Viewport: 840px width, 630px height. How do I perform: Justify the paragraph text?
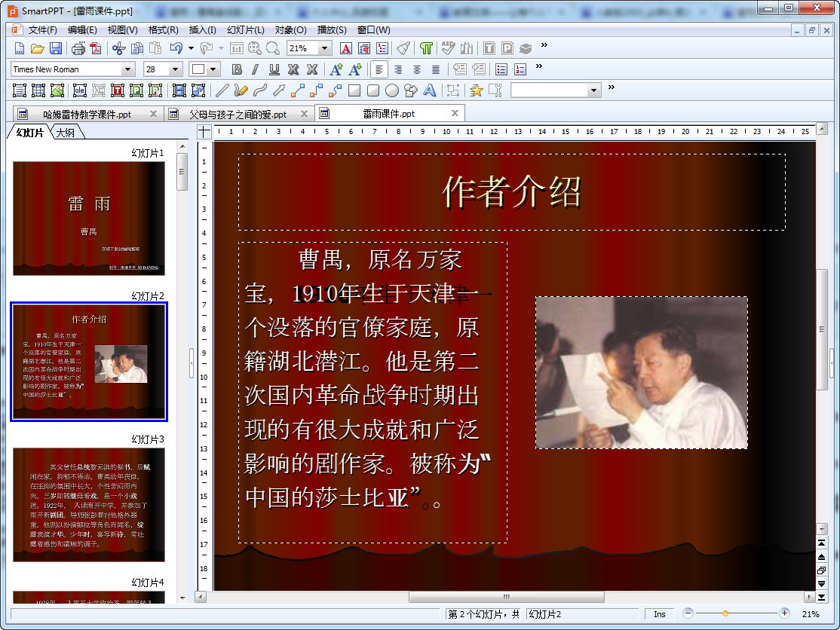[436, 69]
